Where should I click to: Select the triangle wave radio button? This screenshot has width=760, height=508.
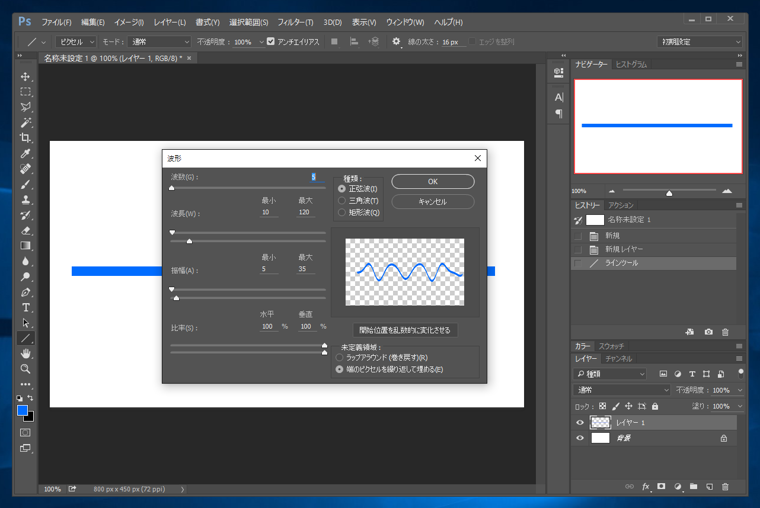342,201
